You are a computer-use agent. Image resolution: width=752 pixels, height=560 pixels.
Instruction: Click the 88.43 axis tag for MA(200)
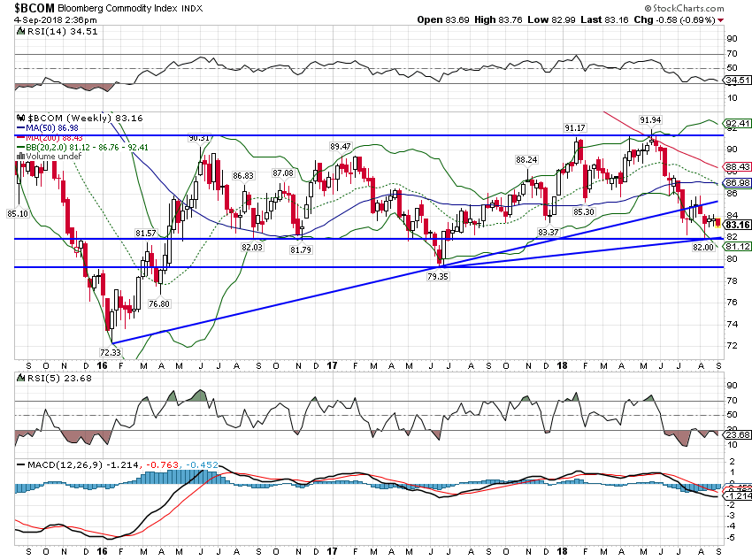[x=738, y=167]
